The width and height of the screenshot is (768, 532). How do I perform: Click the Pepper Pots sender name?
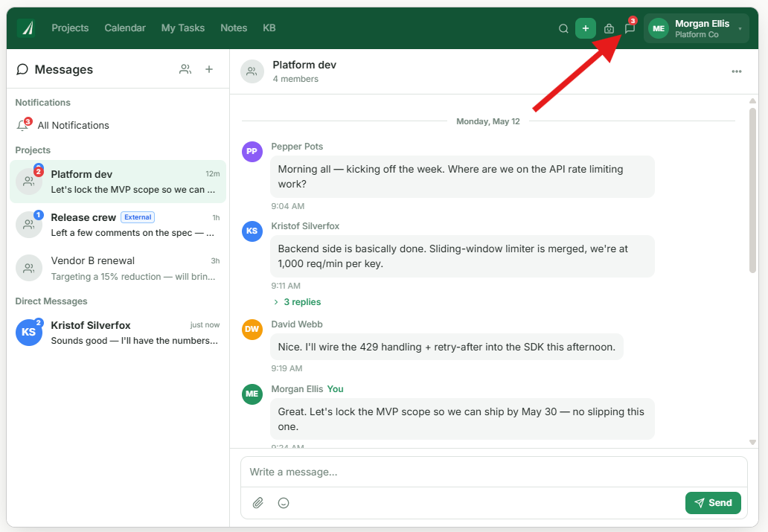click(x=298, y=147)
